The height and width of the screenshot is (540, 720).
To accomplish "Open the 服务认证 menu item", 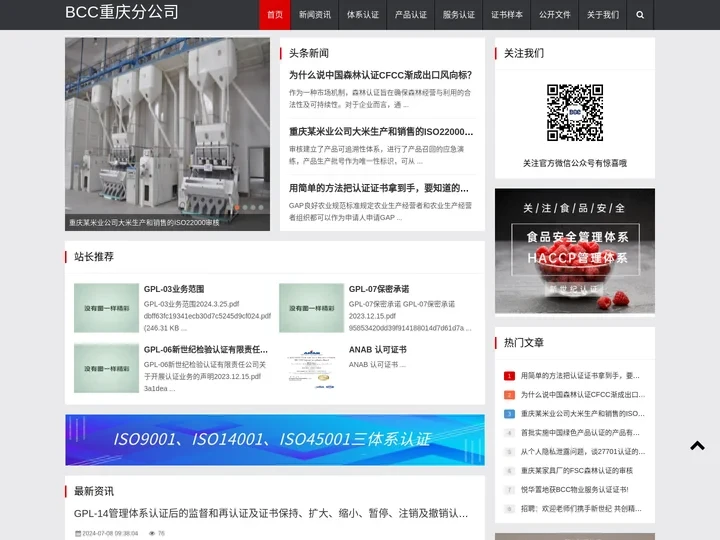I will 459,15.
